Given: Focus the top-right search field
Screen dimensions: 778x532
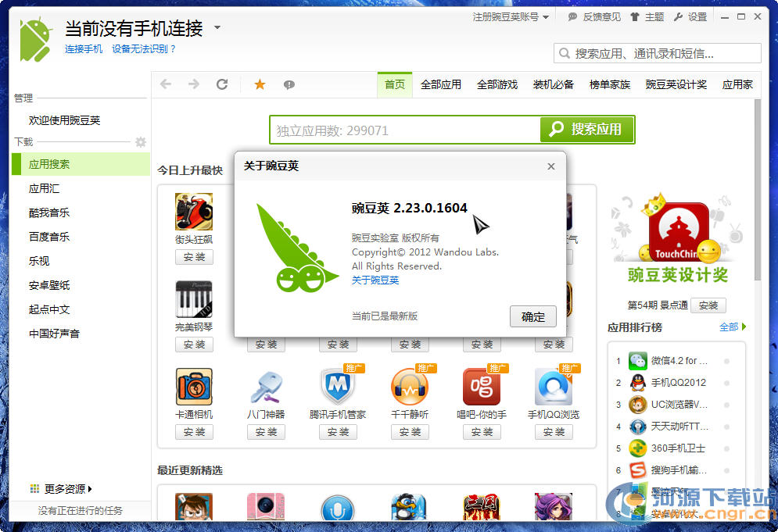Looking at the screenshot, I should point(658,53).
